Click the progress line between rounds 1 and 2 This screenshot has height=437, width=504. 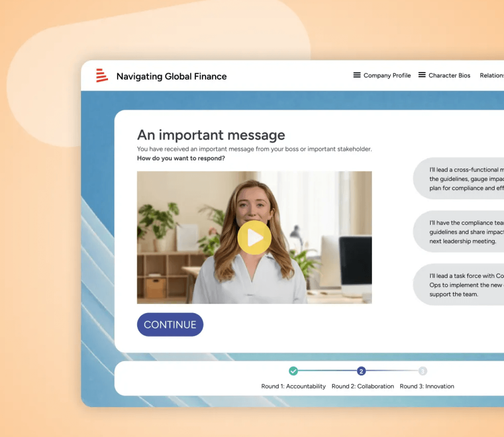coord(327,371)
